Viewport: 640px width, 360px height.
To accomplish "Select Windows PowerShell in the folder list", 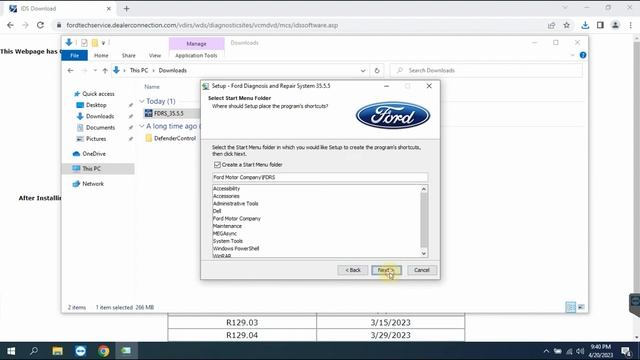I will (236, 248).
